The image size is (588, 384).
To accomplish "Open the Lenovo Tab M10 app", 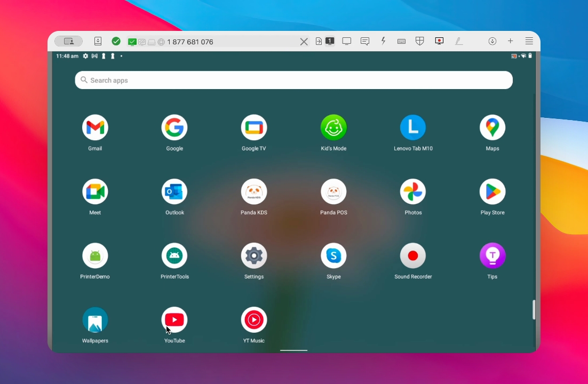I will [x=413, y=127].
